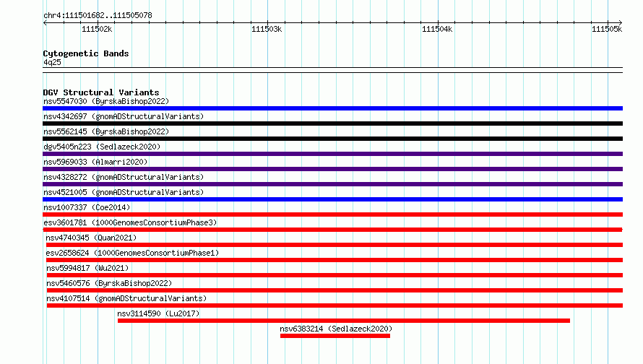Click the red bar under nsv1007337
Screen dimensions: 643x364
[x=332, y=214]
